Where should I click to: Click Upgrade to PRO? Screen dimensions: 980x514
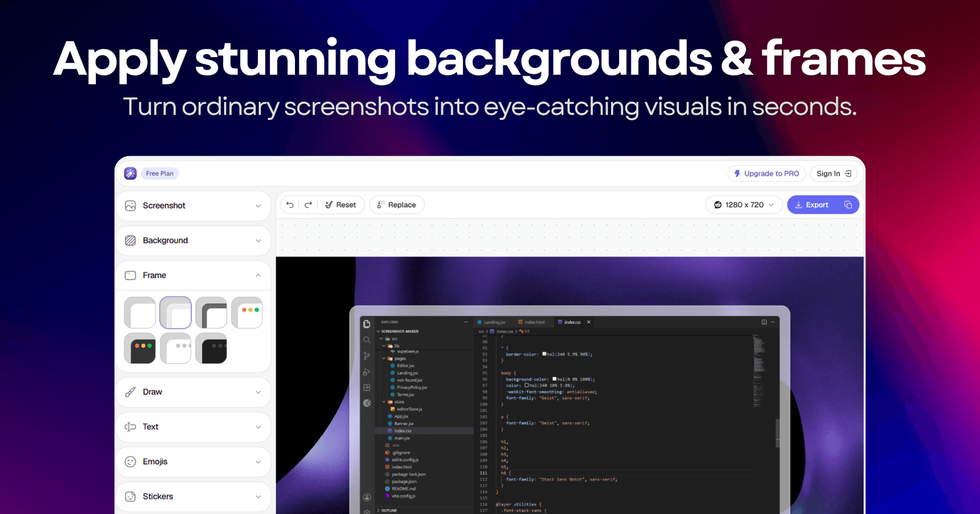(767, 173)
